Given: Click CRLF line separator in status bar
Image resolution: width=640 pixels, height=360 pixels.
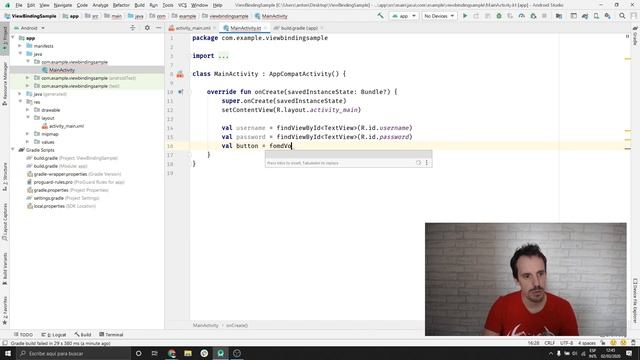Looking at the screenshot, I should click(x=549, y=343).
